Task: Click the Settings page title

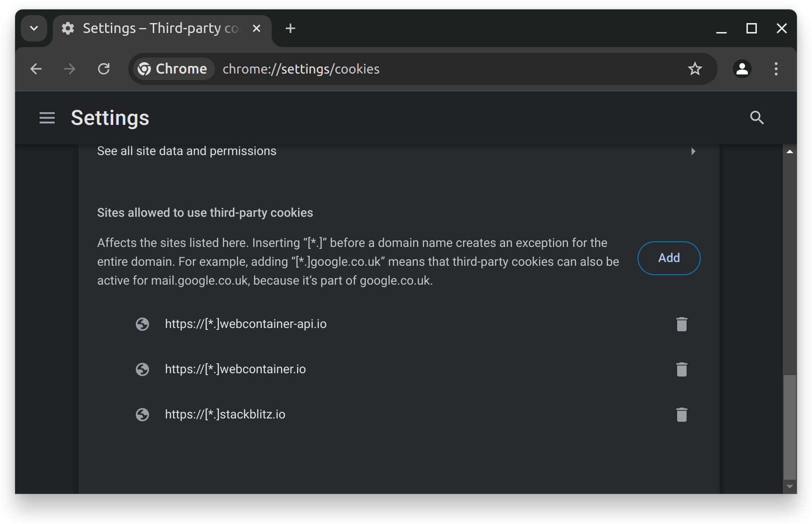Action: coord(110,118)
